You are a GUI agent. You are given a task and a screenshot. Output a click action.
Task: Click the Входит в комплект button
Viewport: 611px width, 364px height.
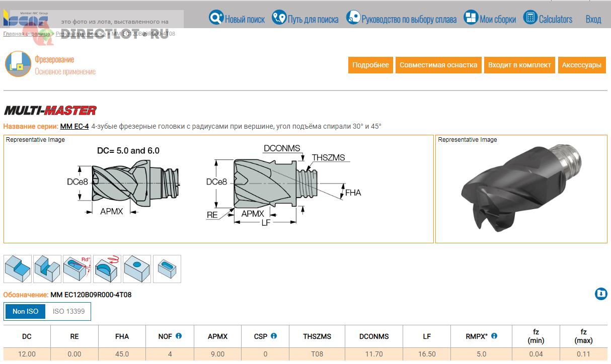pos(520,65)
